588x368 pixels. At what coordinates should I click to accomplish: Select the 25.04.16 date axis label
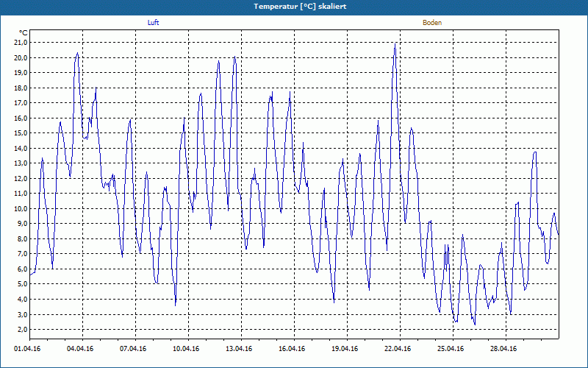[x=451, y=349]
